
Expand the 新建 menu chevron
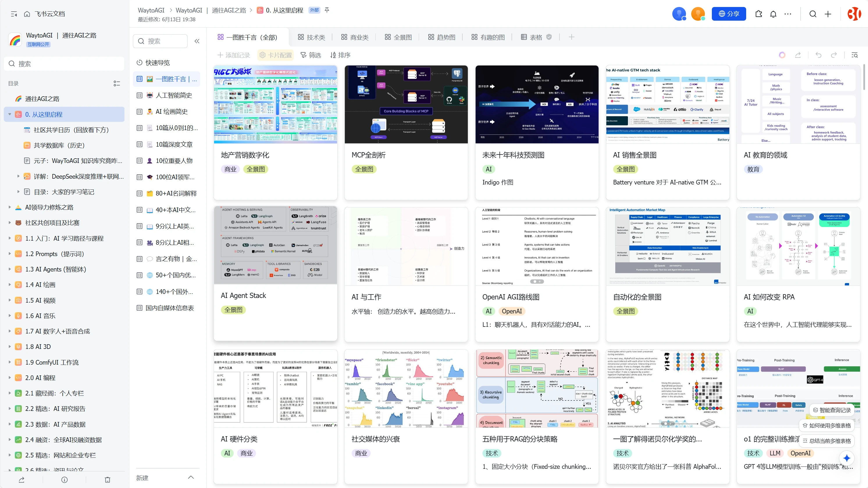pos(191,478)
